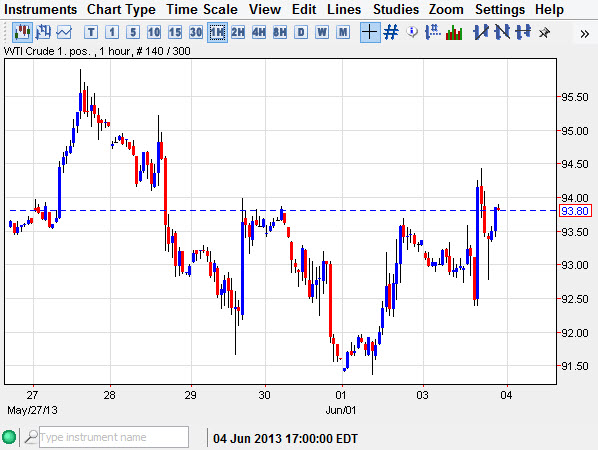Switch to 15 minute time scale

[175, 32]
